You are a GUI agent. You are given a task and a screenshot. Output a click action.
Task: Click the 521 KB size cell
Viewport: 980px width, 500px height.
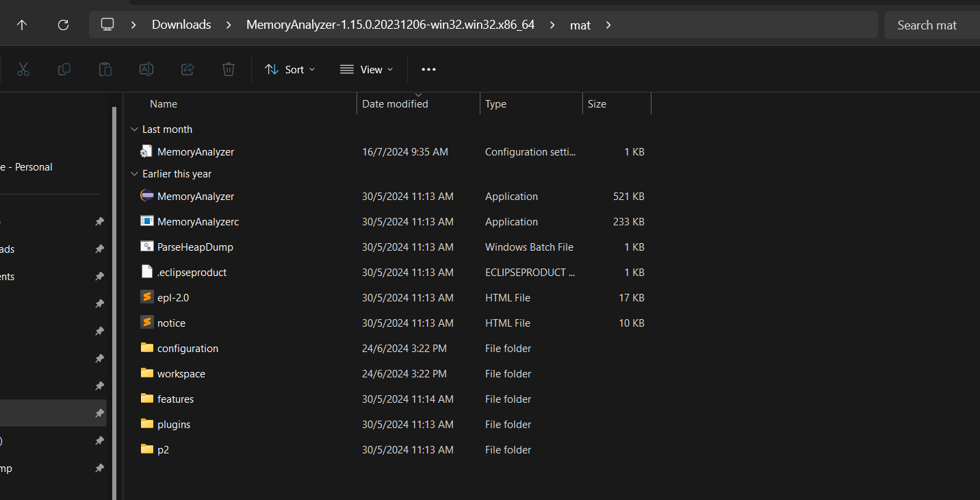629,197
